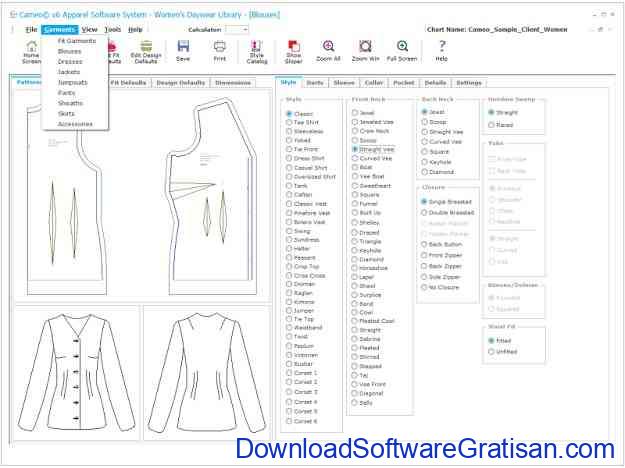Screen dimensions: 625x468
Task: Open the Help menu
Action: [135, 29]
